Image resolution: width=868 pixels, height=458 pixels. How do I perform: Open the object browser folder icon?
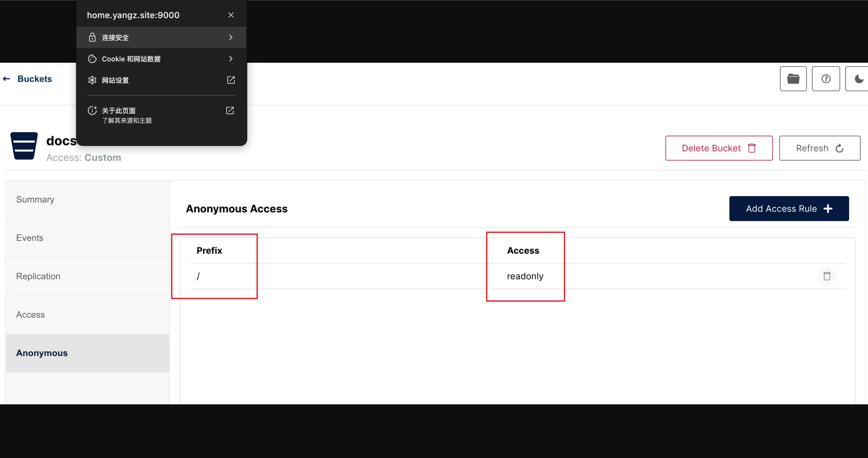tap(793, 79)
